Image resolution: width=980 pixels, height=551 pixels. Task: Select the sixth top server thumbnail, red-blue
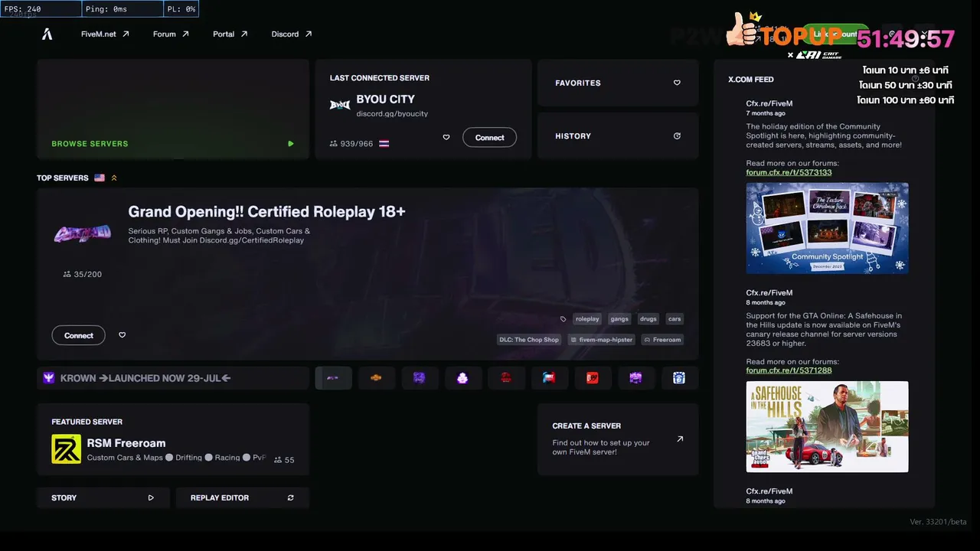coord(549,378)
